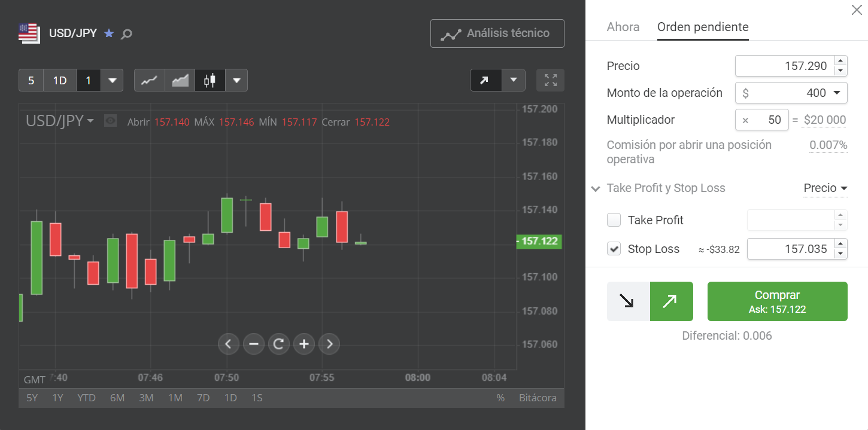Screen dimensions: 868x430
Task: Switch to the Orden pendiente tab
Action: click(703, 27)
